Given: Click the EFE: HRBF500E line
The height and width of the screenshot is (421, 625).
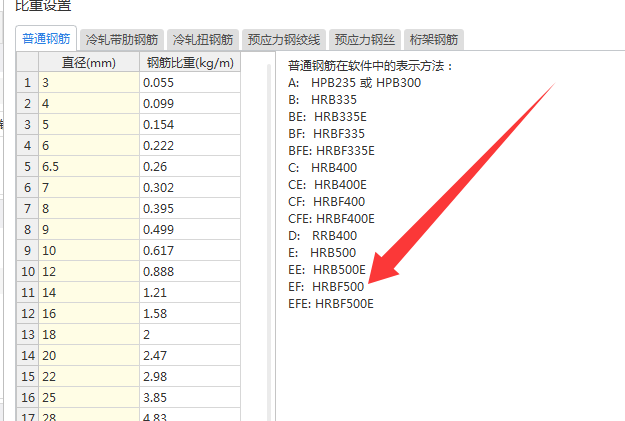Looking at the screenshot, I should [x=331, y=304].
